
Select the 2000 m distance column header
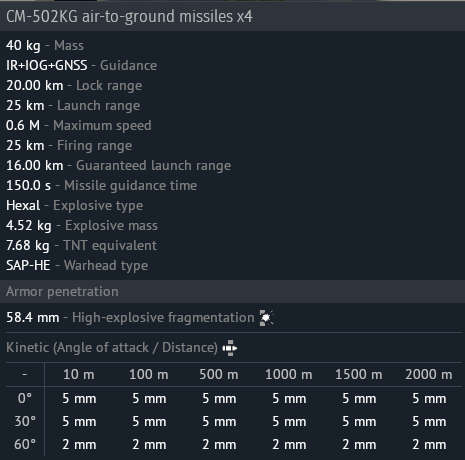tap(429, 374)
